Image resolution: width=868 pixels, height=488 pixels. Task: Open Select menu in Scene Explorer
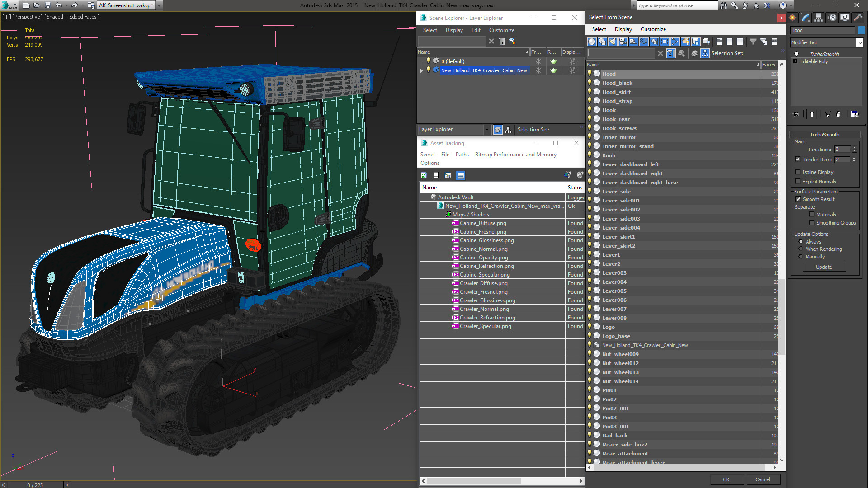coord(430,30)
